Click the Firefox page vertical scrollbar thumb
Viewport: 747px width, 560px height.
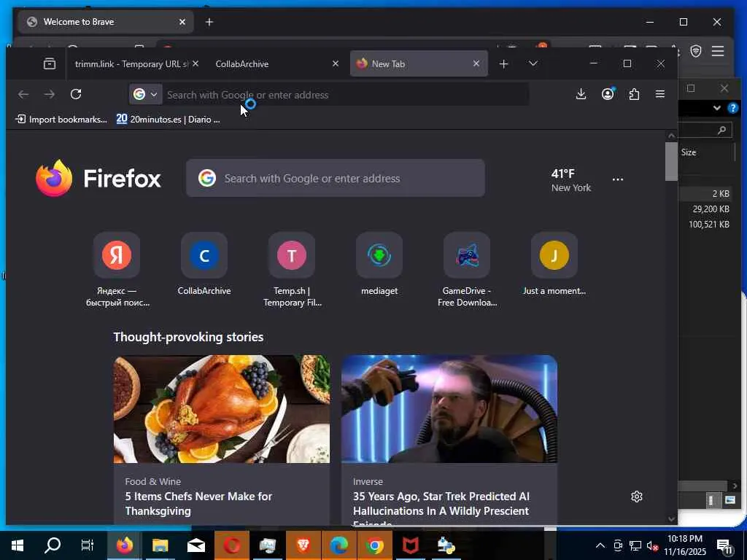[x=671, y=162]
